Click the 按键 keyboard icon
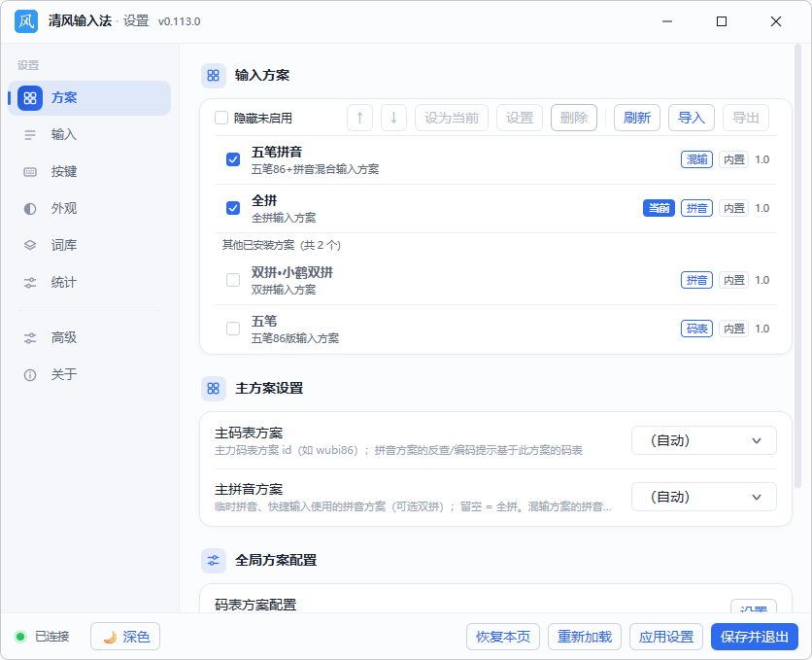Viewport: 812px width, 660px height. (30, 172)
